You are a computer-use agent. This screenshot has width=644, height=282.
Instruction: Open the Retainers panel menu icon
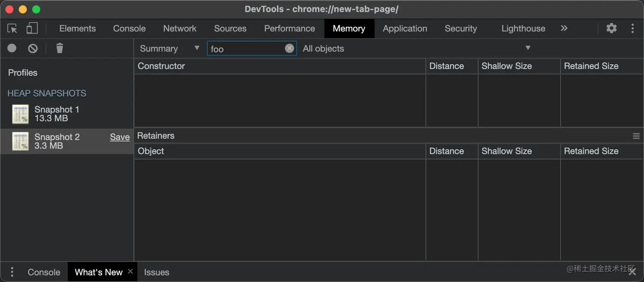(x=636, y=136)
